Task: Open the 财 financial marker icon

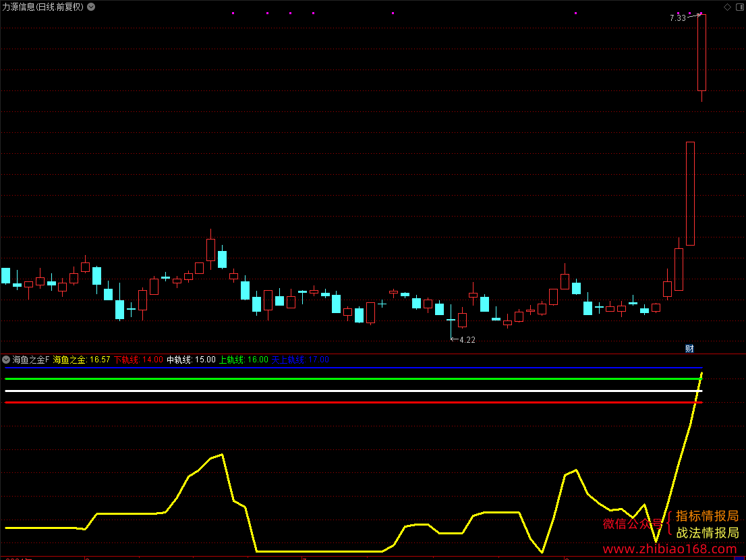Action: pos(689,349)
